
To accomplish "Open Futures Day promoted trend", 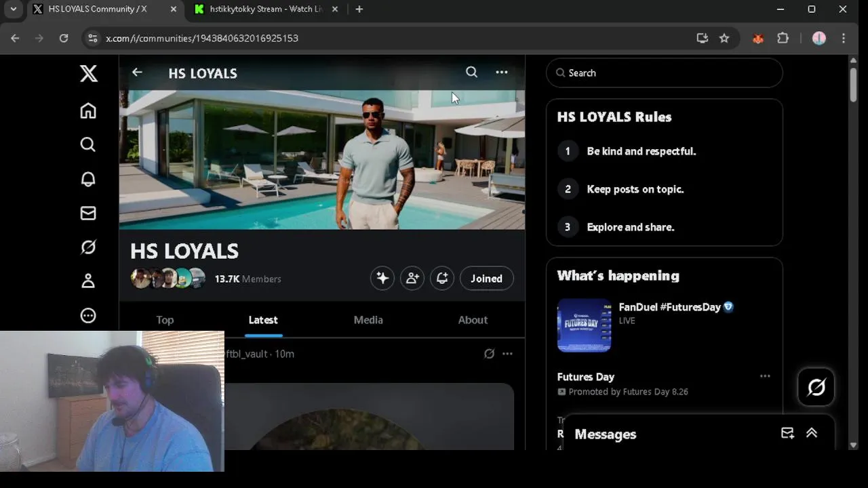I will pyautogui.click(x=586, y=377).
